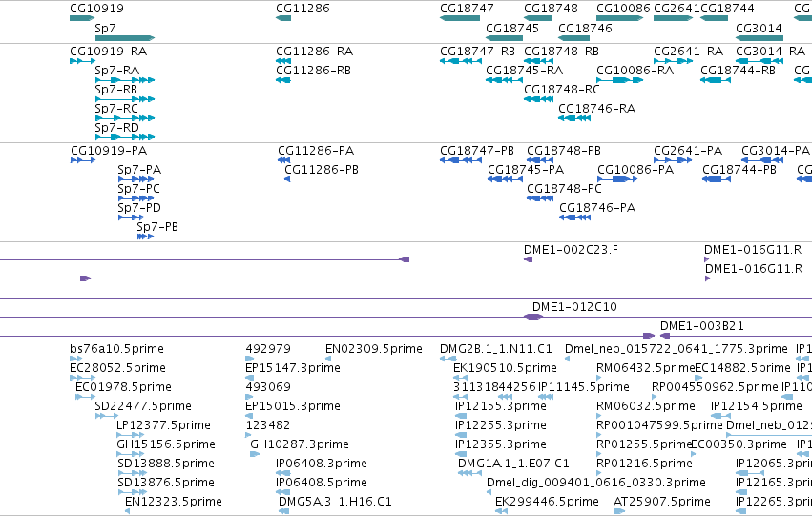Screen dimensions: 812x516
Task: Click EST EK190510.5prime
Action: [x=505, y=368]
